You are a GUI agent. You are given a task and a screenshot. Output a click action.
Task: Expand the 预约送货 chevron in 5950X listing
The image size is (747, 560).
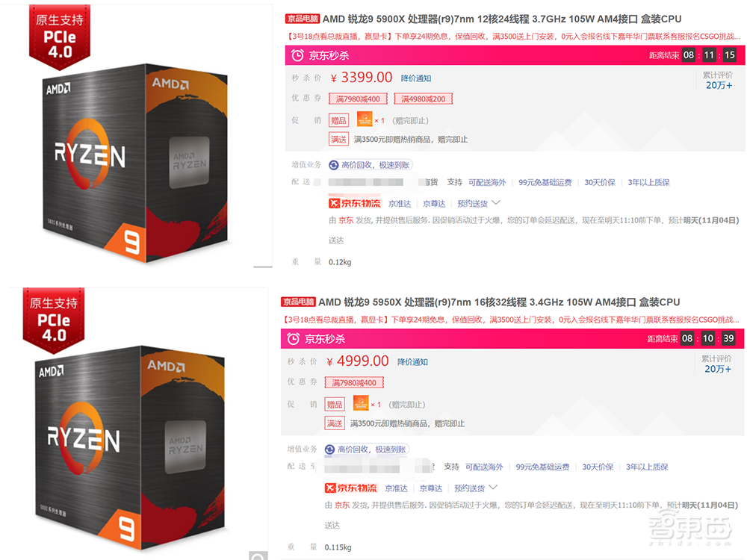tap(493, 487)
